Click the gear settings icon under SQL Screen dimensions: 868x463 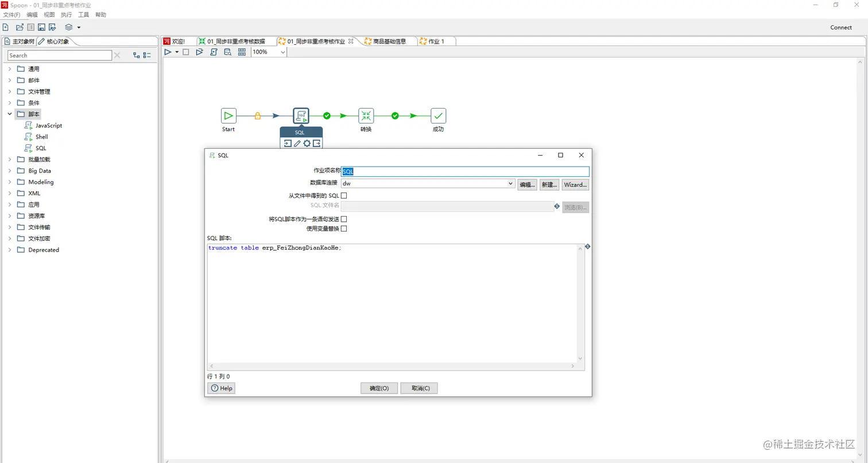[307, 143]
